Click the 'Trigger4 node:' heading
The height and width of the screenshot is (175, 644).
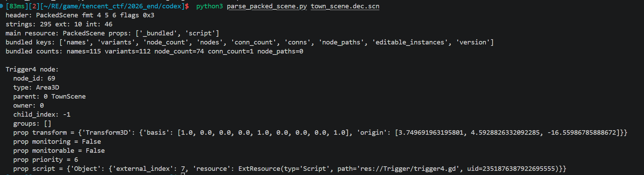pyautogui.click(x=32, y=69)
